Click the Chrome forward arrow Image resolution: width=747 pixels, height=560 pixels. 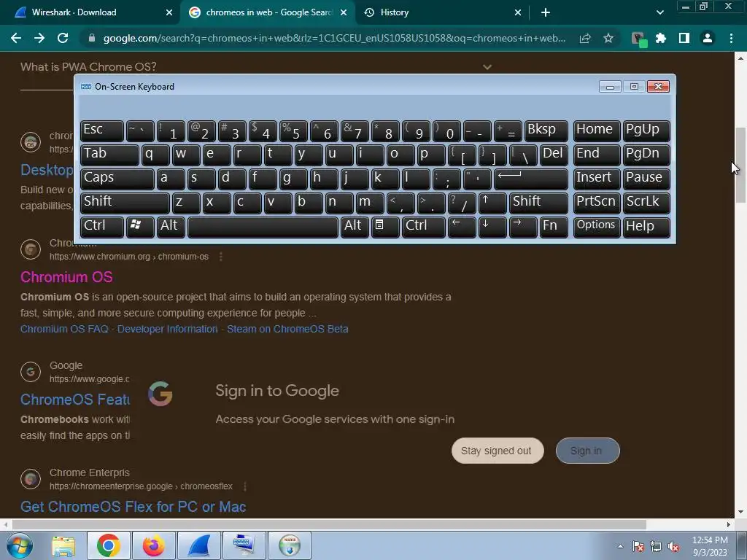click(x=39, y=38)
